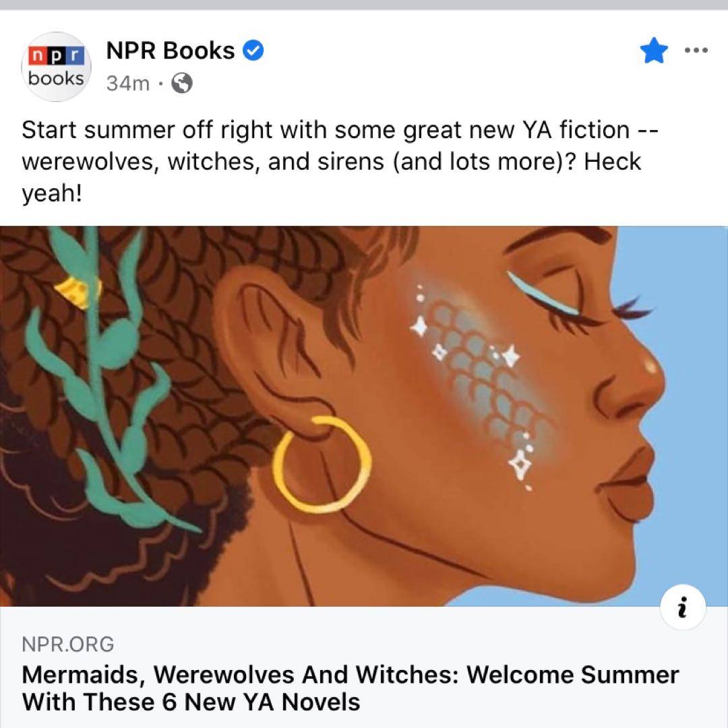This screenshot has height=728, width=728.
Task: Open the NPR.ORG source label
Action: (x=68, y=644)
